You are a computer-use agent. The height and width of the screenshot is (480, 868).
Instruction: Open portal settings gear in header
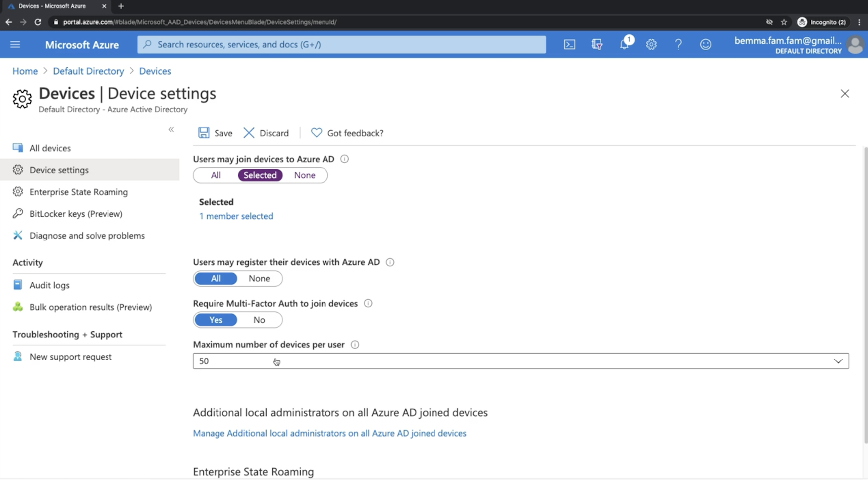(x=651, y=45)
